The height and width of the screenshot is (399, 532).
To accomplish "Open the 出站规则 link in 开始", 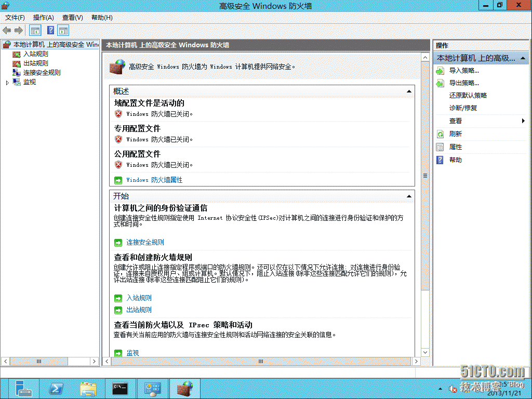I will point(139,310).
